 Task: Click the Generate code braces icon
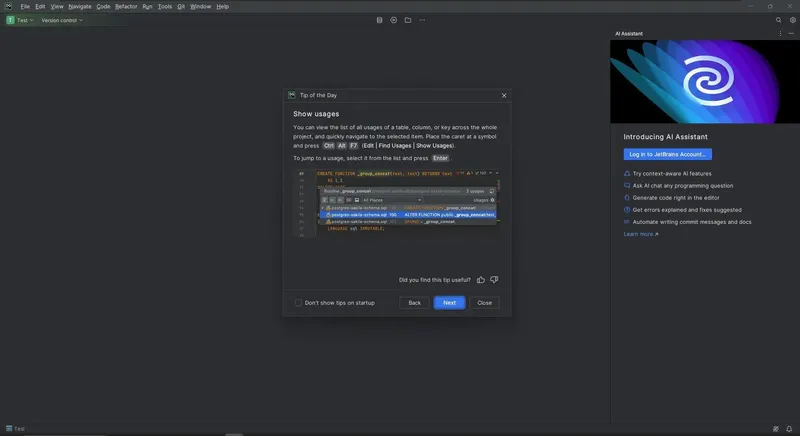[x=627, y=198]
